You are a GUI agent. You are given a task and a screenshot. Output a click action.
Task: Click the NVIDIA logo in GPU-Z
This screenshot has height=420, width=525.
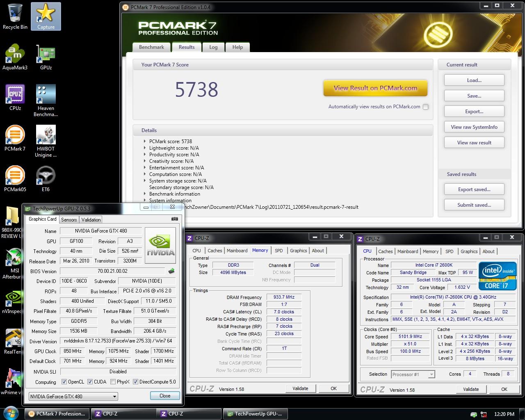(160, 246)
